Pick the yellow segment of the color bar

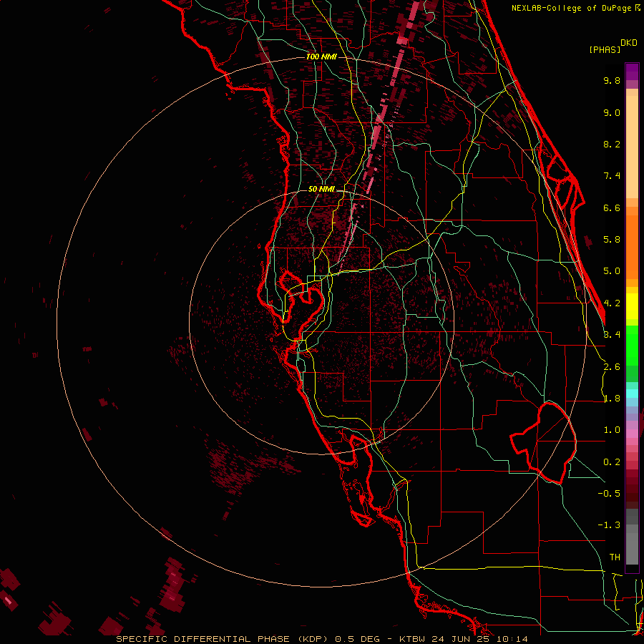(x=632, y=306)
